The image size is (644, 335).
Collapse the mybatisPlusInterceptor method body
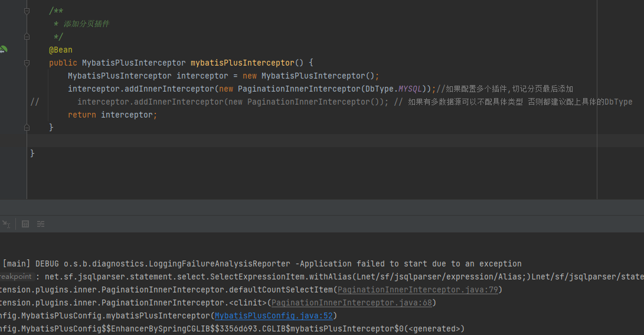(27, 63)
